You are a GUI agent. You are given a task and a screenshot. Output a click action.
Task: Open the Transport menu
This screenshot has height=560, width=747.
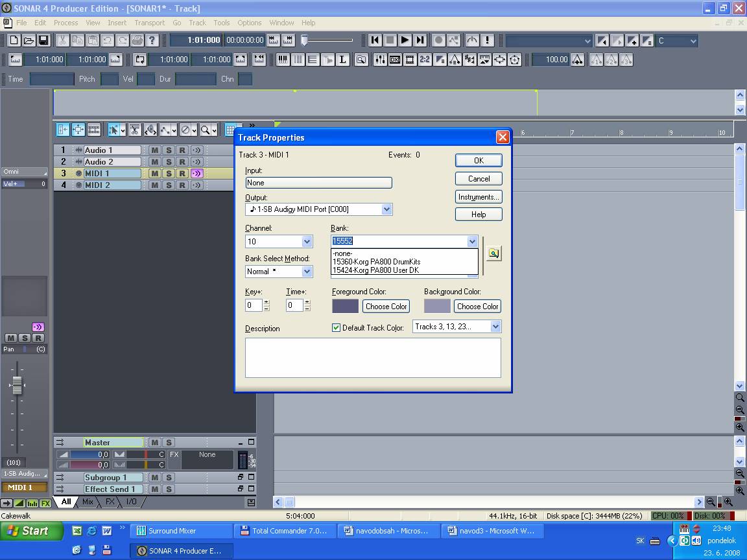(149, 23)
